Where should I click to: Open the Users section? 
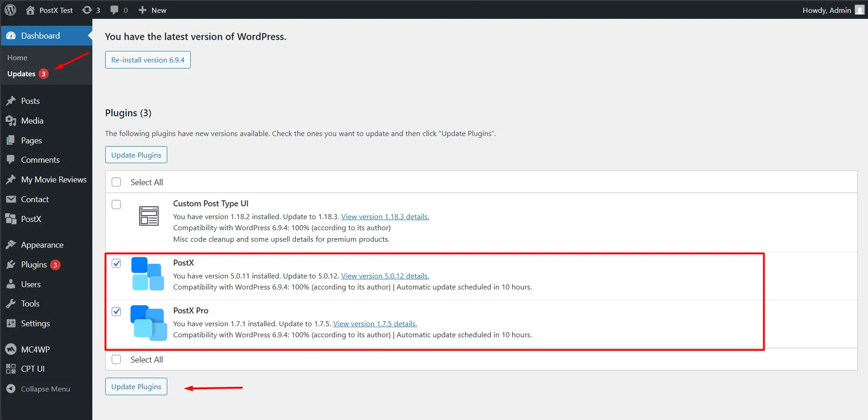[x=30, y=284]
